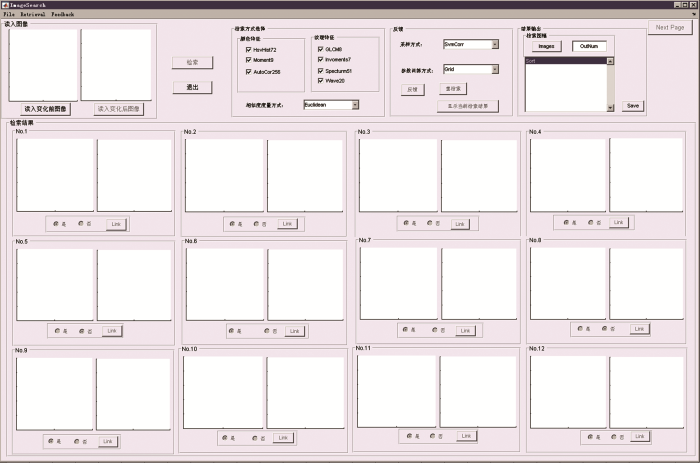The image size is (700, 463).
Task: Click the Link button in No.8
Action: (639, 329)
